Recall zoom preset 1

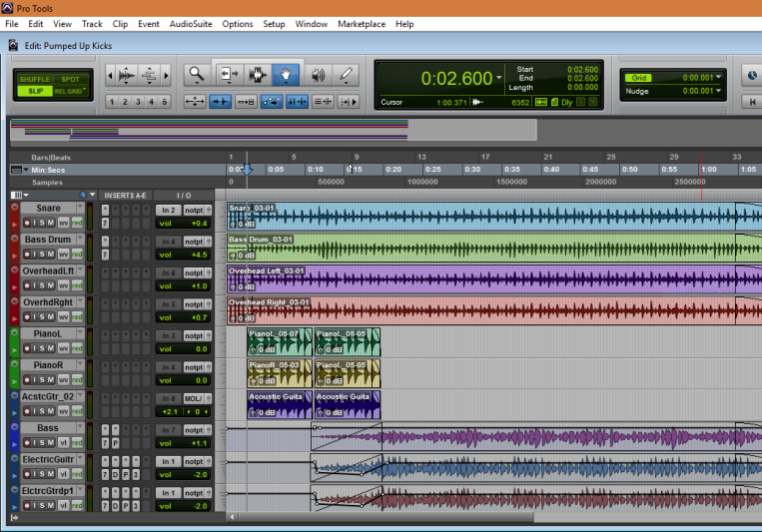[x=112, y=102]
